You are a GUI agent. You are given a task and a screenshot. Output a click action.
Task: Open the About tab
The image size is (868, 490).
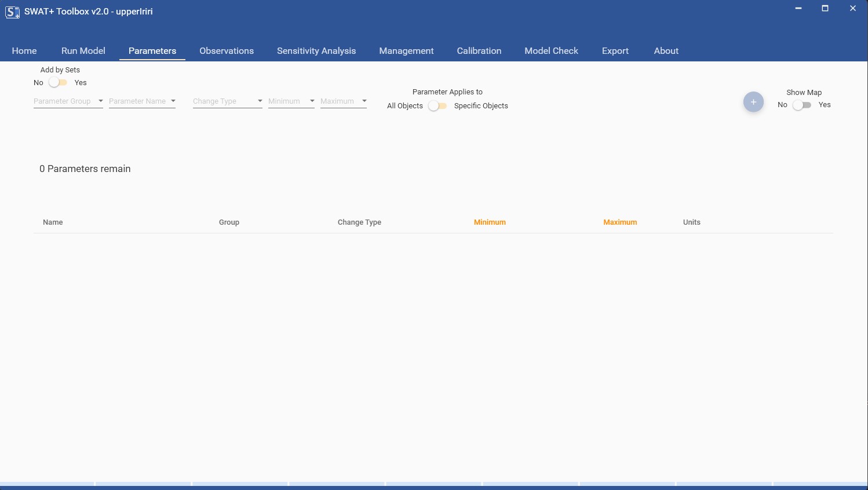666,51
